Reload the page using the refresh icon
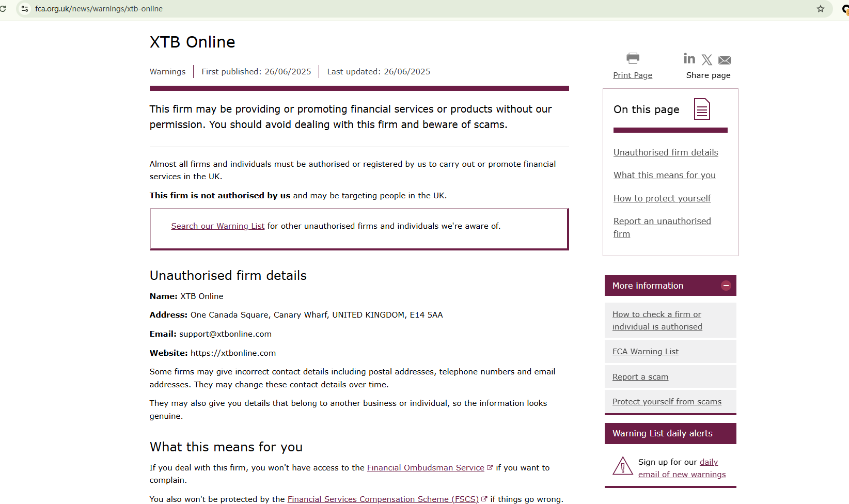Image resolution: width=849 pixels, height=504 pixels. 3,9
